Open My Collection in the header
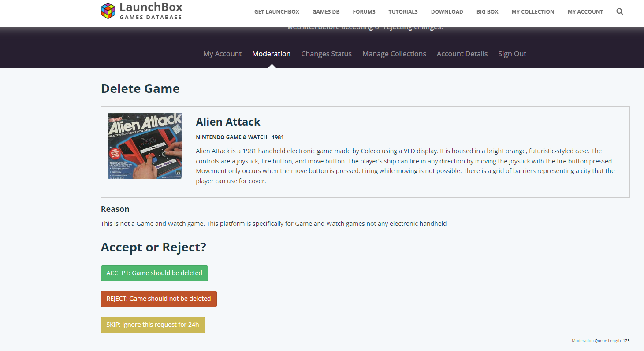The width and height of the screenshot is (644, 351). click(533, 12)
